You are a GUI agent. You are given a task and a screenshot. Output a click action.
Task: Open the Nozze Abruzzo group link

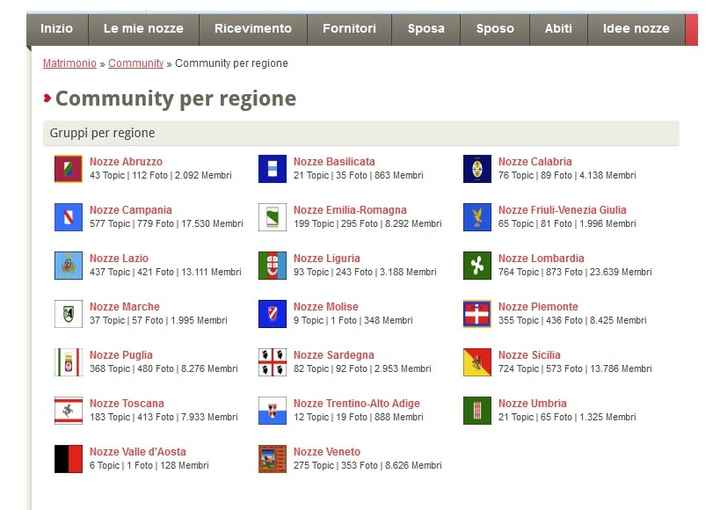[x=126, y=162]
